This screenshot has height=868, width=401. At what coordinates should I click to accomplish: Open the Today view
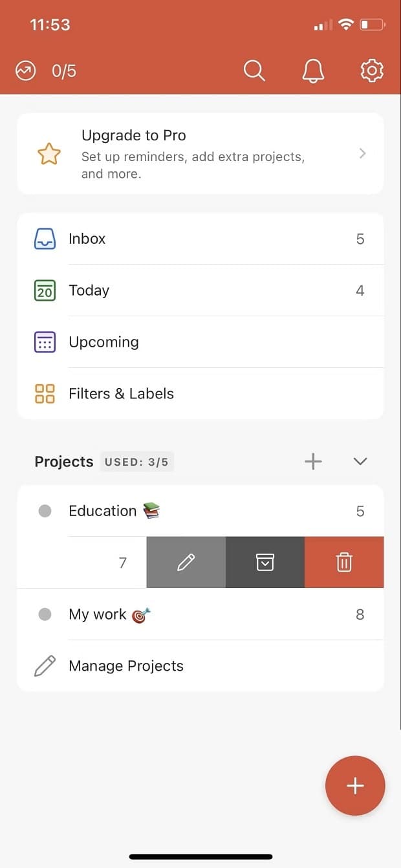tap(89, 290)
